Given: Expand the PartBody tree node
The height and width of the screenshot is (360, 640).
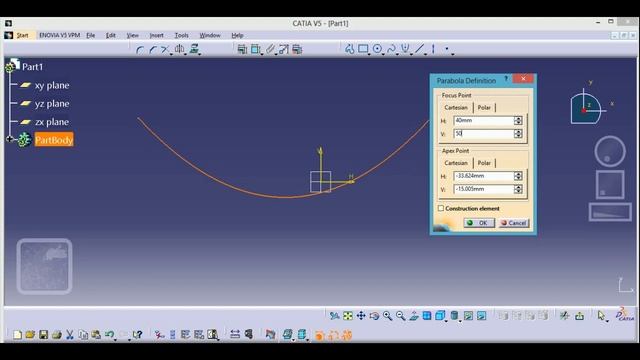Looking at the screenshot, I should (x=9, y=139).
